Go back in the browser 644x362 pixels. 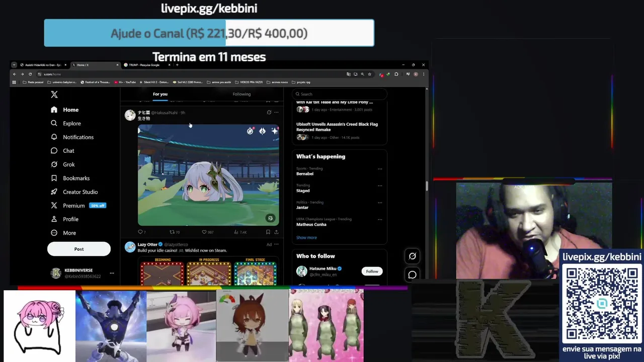point(14,74)
